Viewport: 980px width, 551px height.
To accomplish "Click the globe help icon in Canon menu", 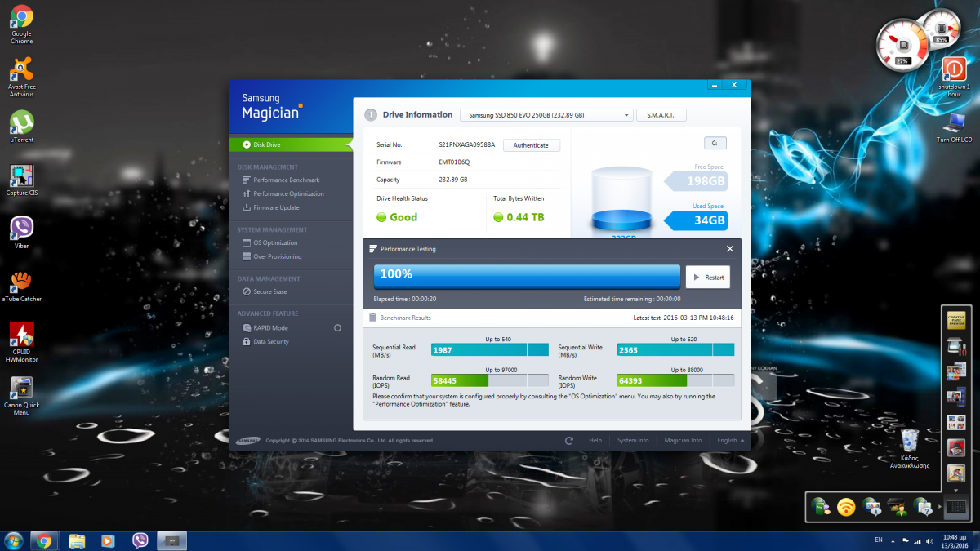I will (923, 508).
